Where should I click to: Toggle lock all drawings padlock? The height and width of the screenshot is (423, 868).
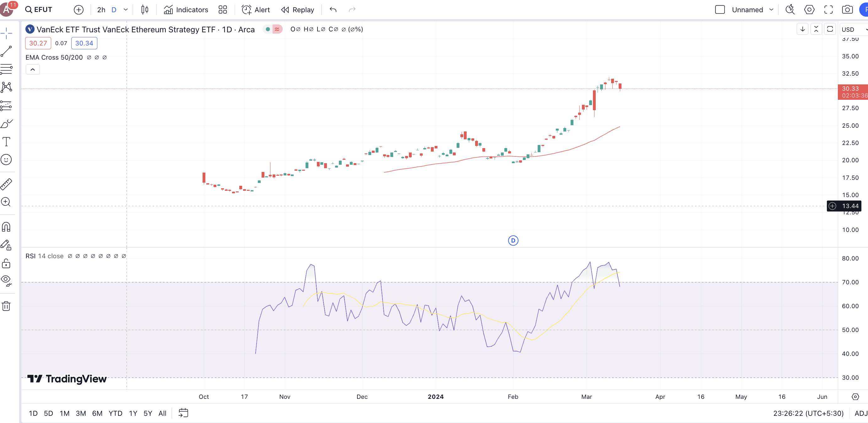tap(6, 263)
